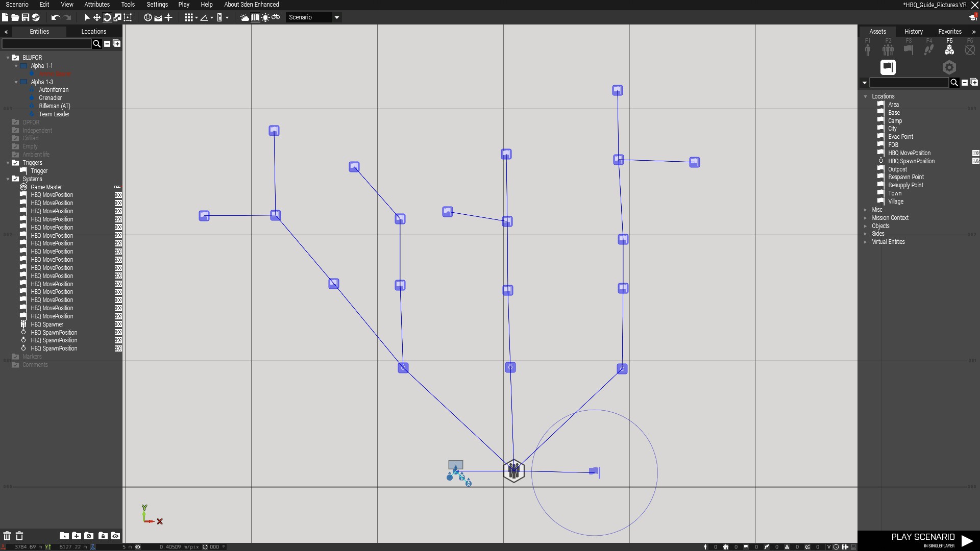Open the History tab
The image size is (980, 551).
point(914,32)
